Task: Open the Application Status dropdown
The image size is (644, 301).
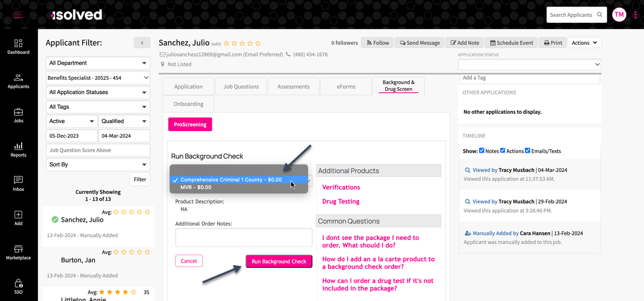Action: click(529, 65)
